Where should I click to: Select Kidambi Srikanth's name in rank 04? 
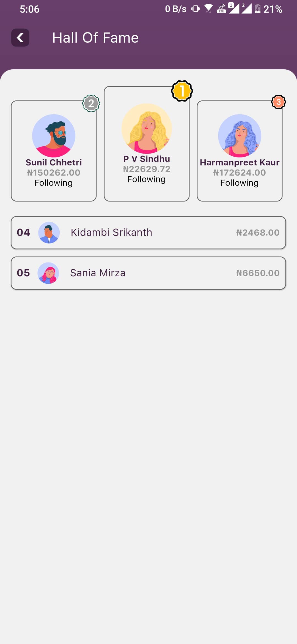[x=111, y=233]
